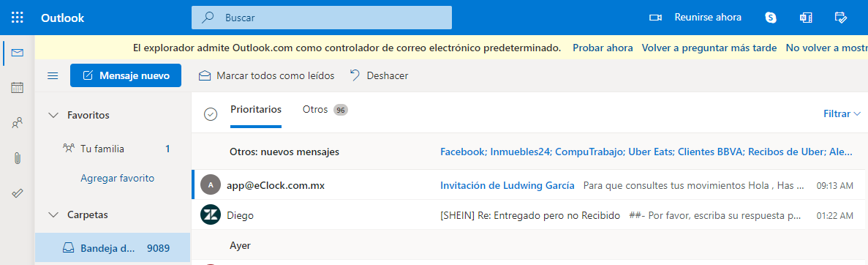Toggle the hamburger navigation pane button
Screen dimensions: 868x265
coord(53,75)
